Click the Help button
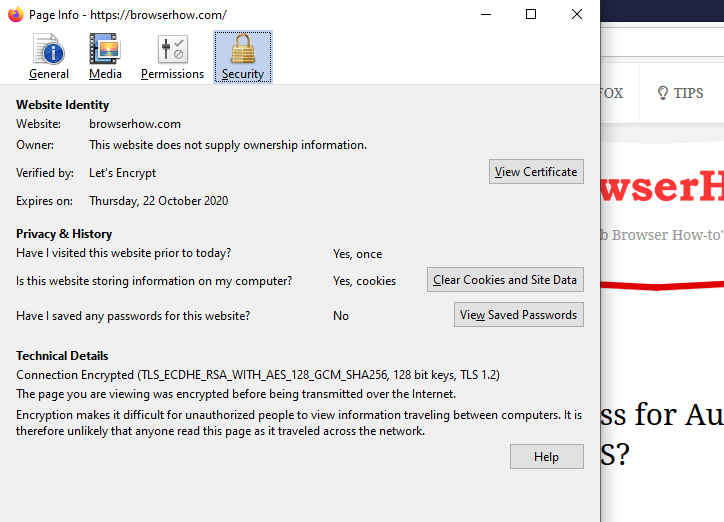 point(547,456)
